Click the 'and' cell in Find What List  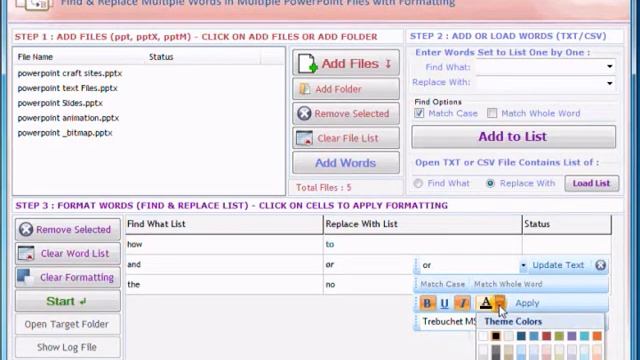(224, 264)
